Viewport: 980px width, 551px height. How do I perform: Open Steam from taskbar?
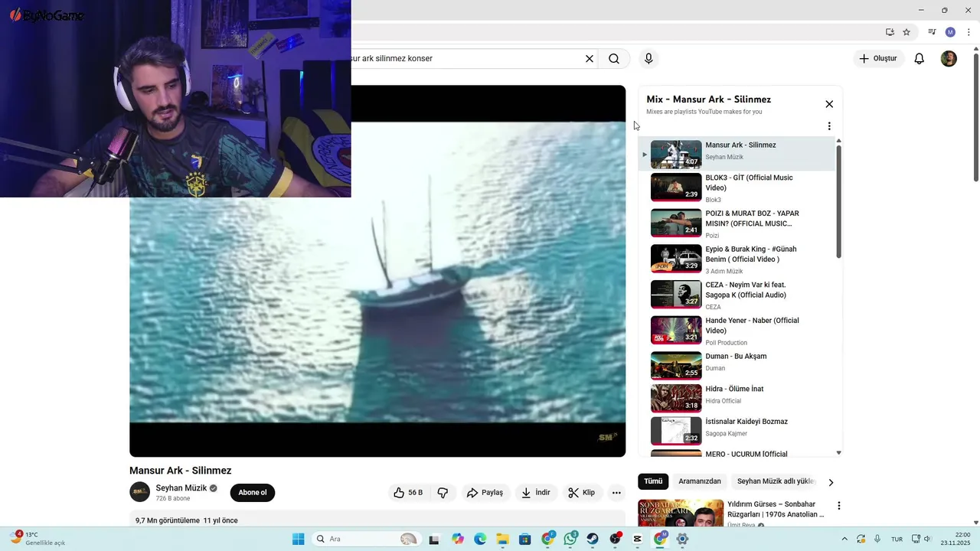click(x=593, y=539)
